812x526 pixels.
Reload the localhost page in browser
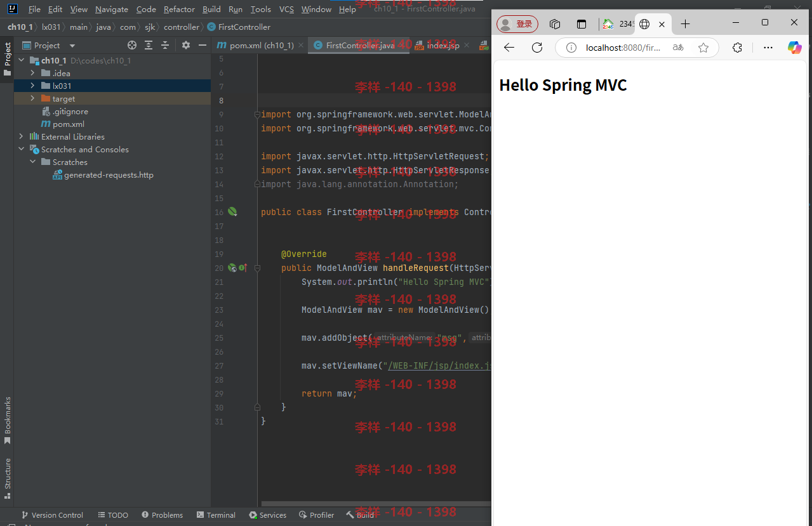click(x=537, y=48)
